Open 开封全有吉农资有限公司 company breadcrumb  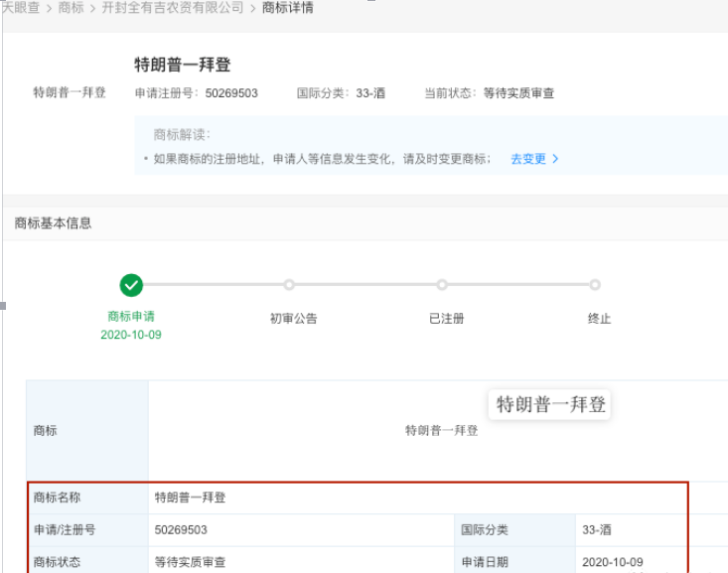(x=173, y=8)
